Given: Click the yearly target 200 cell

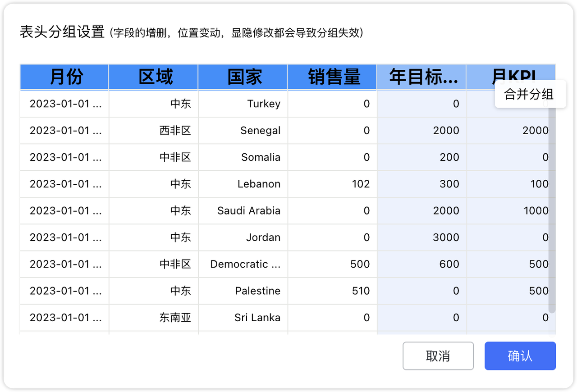Looking at the screenshot, I should [x=421, y=157].
